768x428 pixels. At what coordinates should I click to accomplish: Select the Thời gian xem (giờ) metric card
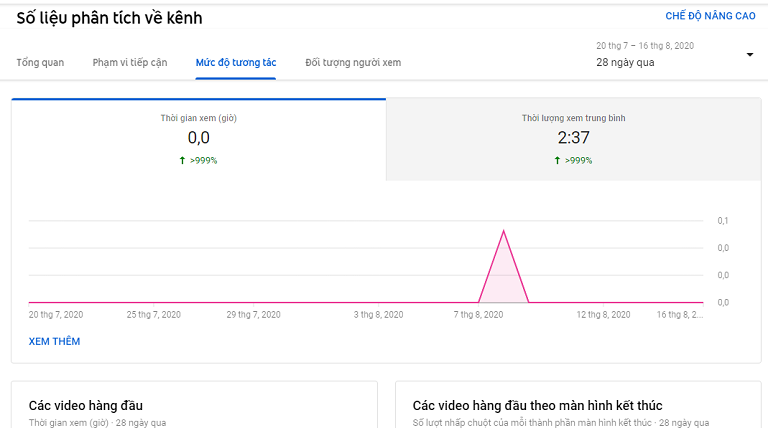click(x=198, y=140)
